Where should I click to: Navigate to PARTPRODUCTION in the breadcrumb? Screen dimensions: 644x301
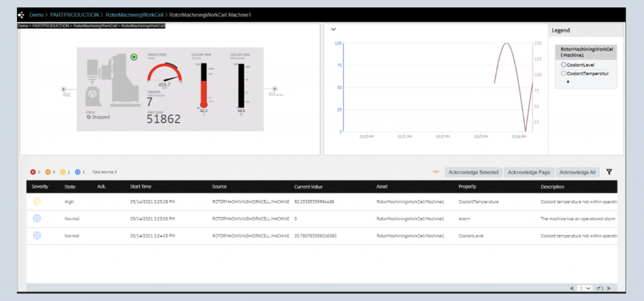[65, 14]
